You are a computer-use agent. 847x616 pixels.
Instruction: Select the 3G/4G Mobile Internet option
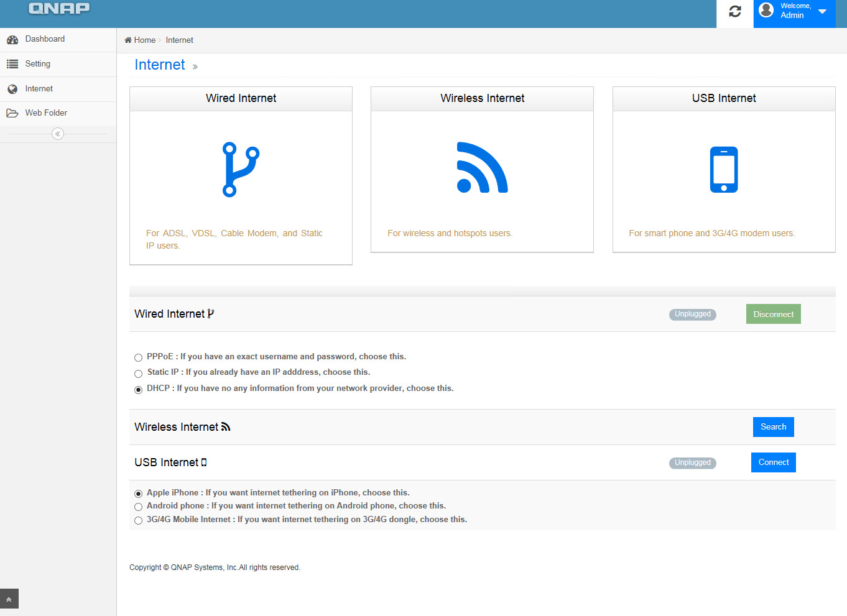pos(138,520)
